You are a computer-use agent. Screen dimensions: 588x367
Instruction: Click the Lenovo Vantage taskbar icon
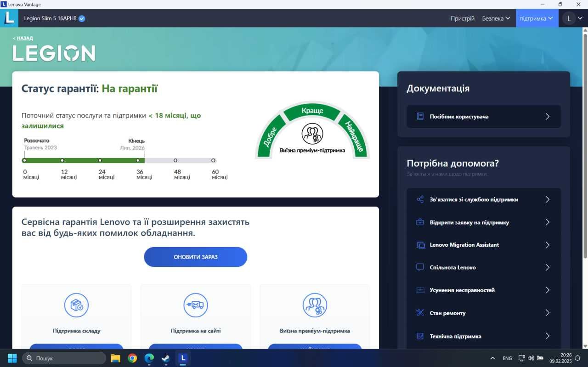tap(183, 358)
